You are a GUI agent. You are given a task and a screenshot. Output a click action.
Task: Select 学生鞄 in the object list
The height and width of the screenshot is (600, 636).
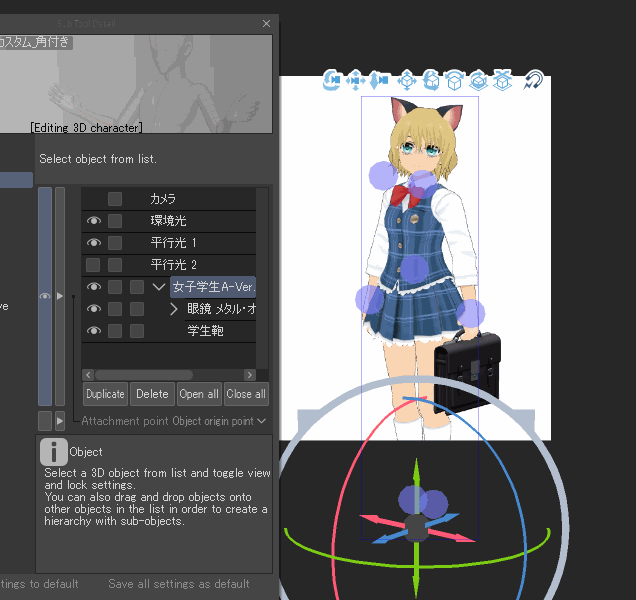click(205, 331)
